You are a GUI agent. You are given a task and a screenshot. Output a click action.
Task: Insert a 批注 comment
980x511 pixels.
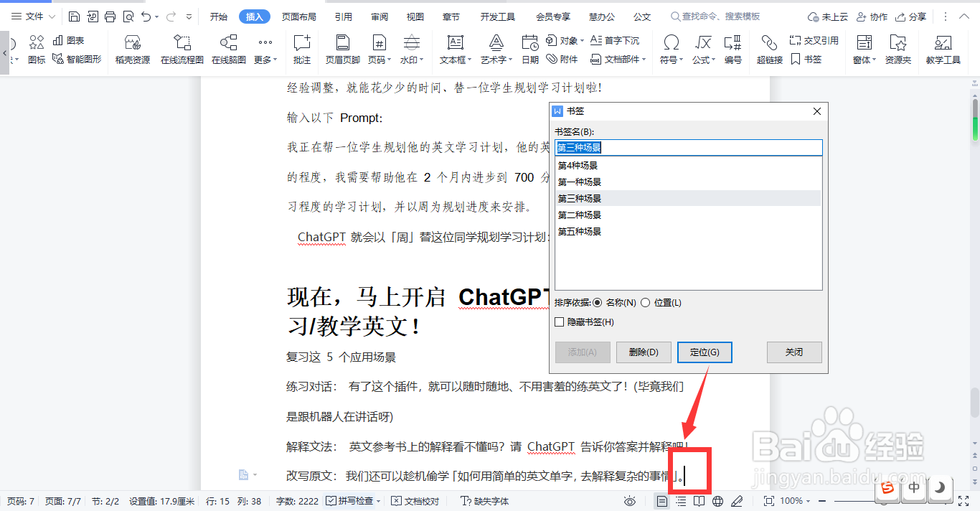pyautogui.click(x=302, y=50)
